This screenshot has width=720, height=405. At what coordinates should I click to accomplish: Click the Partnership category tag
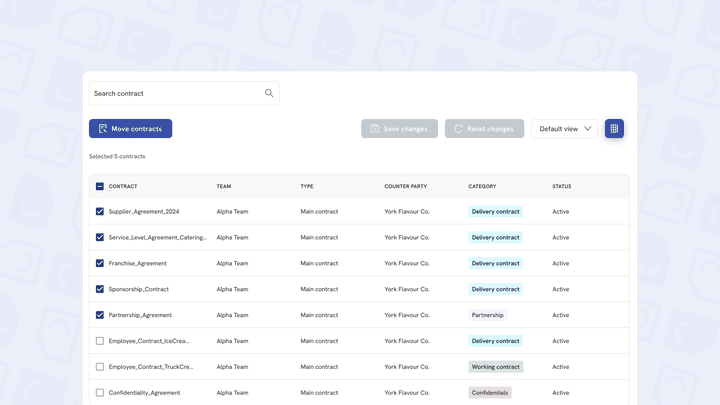[x=487, y=315]
